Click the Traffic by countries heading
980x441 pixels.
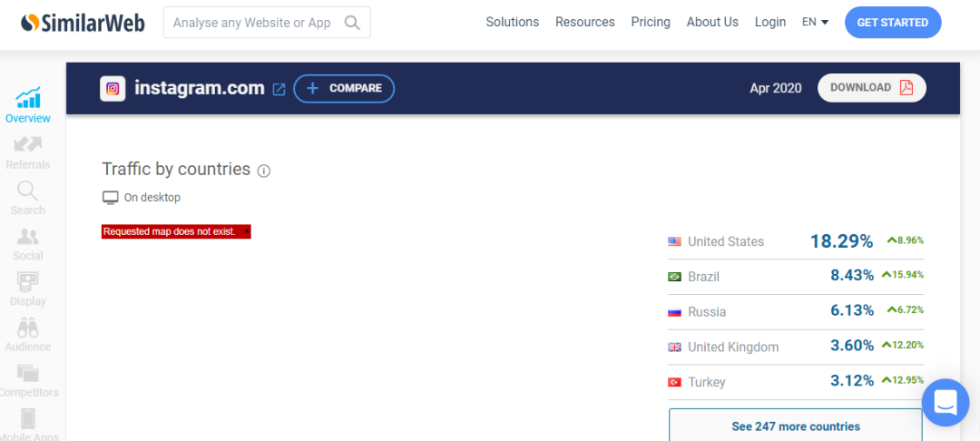pyautogui.click(x=176, y=170)
